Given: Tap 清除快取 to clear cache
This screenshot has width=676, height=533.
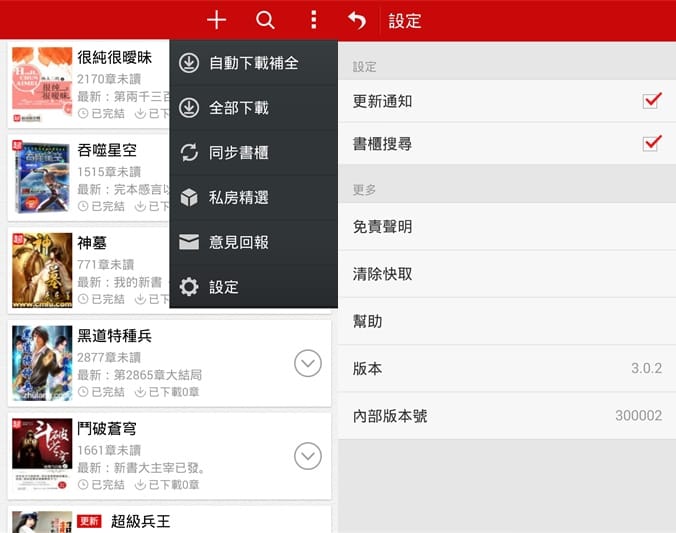Looking at the screenshot, I should pyautogui.click(x=507, y=274).
